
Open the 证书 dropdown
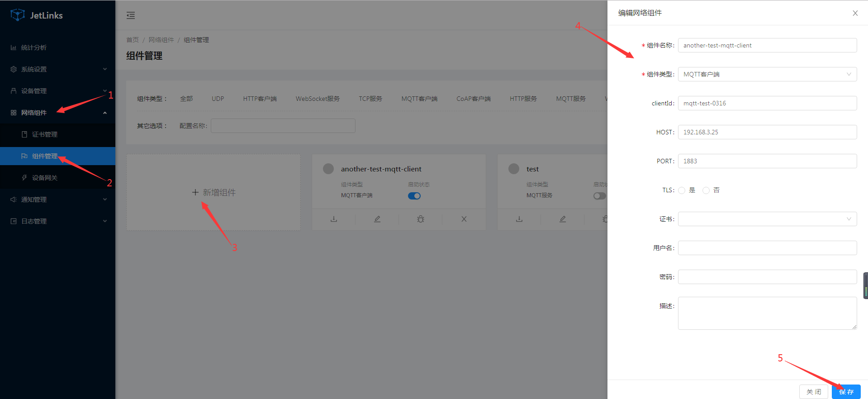pyautogui.click(x=767, y=219)
